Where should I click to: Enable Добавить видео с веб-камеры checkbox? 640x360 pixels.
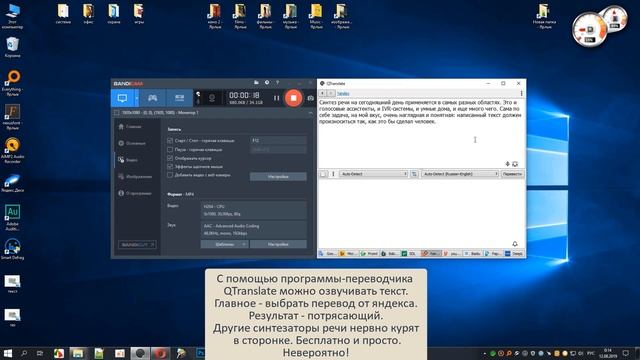tap(170, 175)
